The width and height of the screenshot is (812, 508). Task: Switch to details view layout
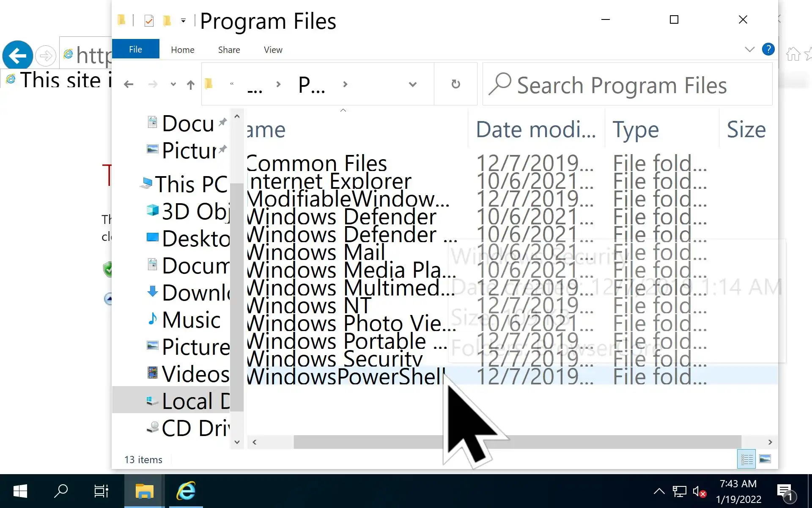(746, 459)
